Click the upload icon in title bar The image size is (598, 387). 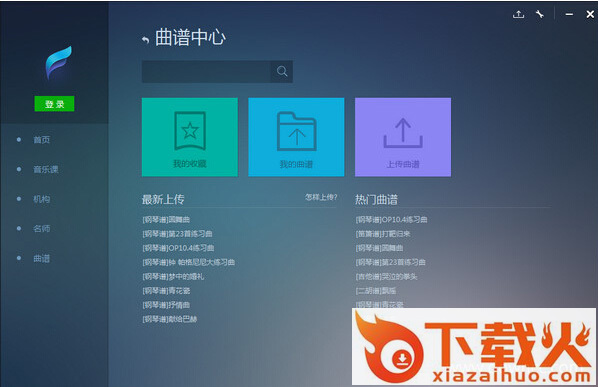518,14
